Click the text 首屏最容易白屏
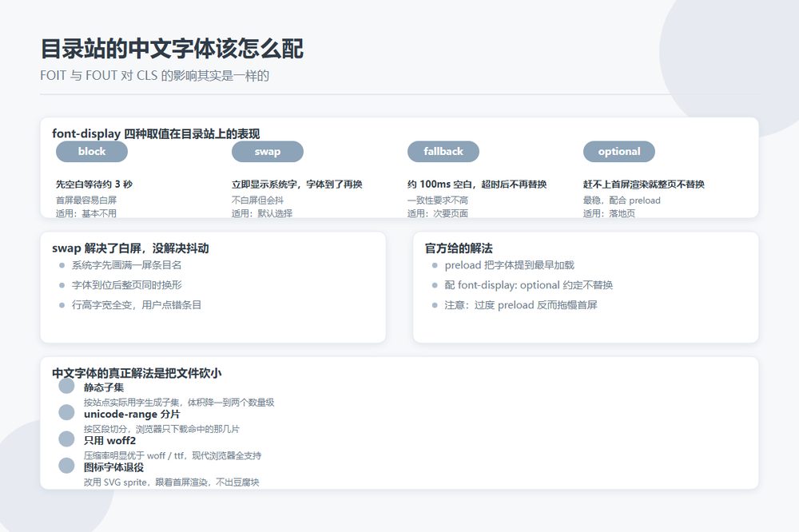This screenshot has height=532, width=799. (86, 200)
